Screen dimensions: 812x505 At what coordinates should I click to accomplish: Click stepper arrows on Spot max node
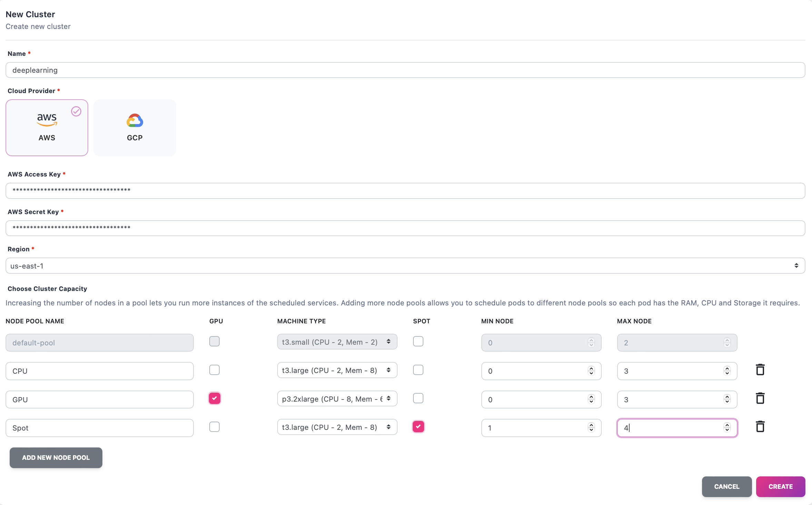727,427
